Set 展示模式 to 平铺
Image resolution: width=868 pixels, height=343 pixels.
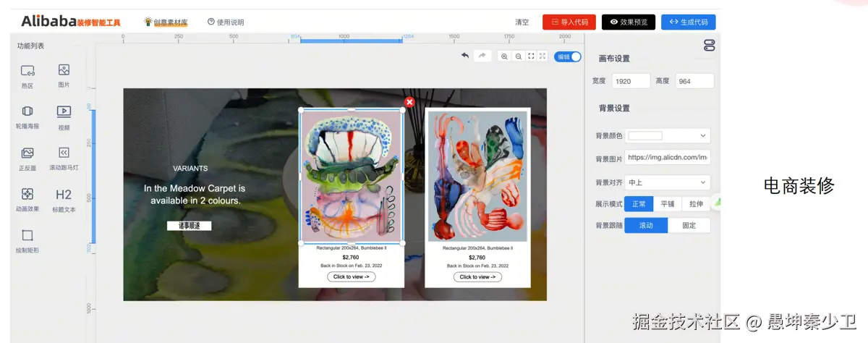click(668, 204)
